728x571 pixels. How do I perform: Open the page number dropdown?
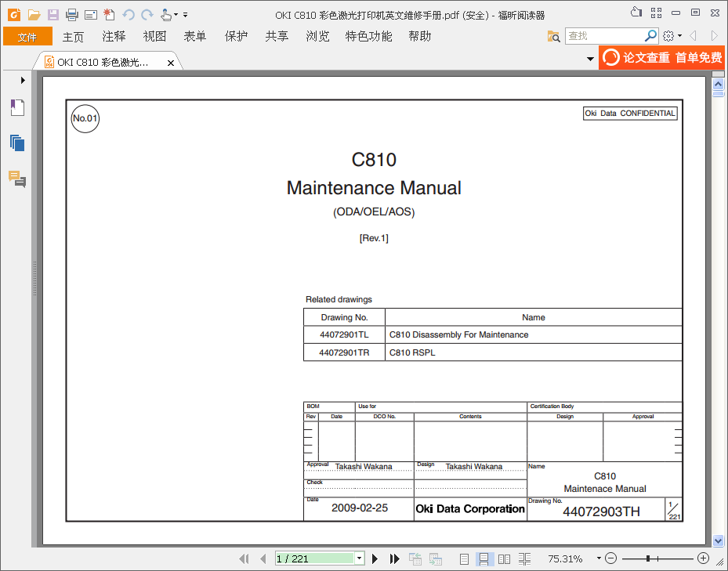pos(360,558)
